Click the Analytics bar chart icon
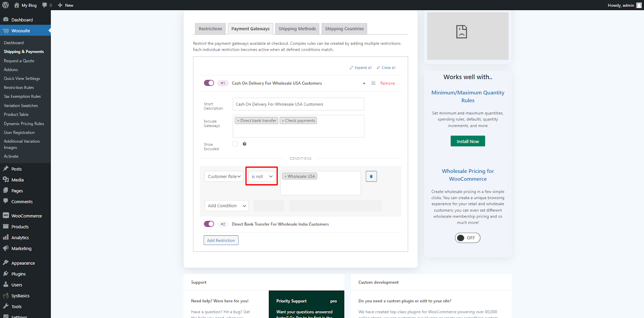 coord(6,237)
